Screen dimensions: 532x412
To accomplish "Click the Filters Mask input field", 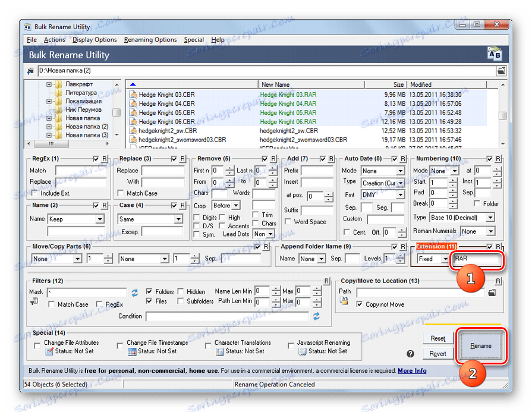I will (x=87, y=292).
